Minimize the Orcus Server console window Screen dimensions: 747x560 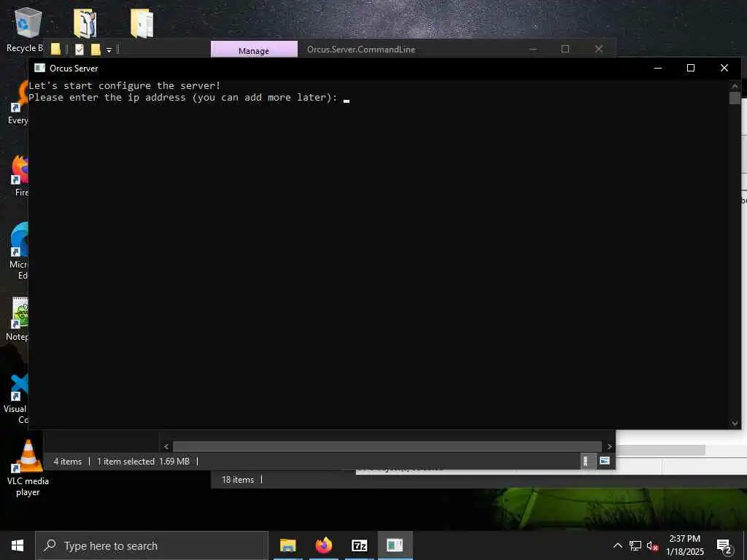pos(658,68)
